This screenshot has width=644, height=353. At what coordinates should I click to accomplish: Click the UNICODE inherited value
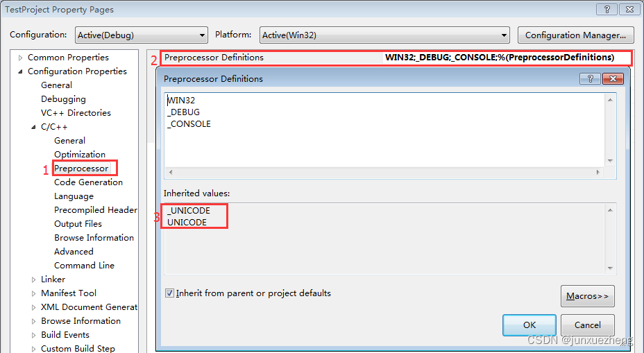point(187,223)
